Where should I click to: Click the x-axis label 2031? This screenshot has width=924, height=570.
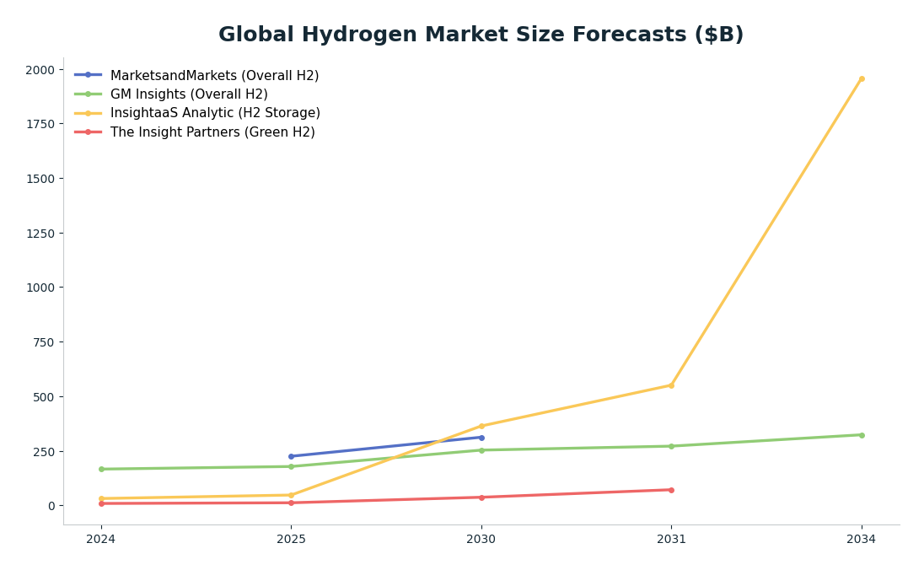pos(671,540)
